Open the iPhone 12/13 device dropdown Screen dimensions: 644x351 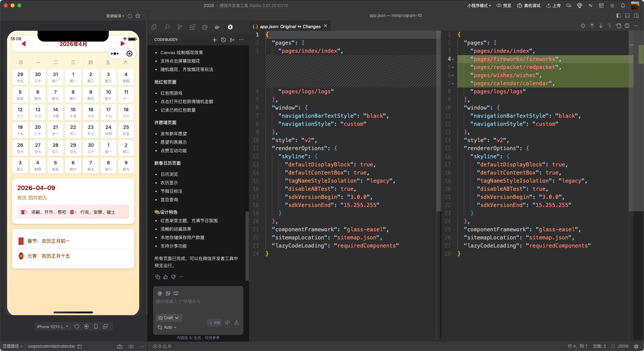pyautogui.click(x=52, y=327)
